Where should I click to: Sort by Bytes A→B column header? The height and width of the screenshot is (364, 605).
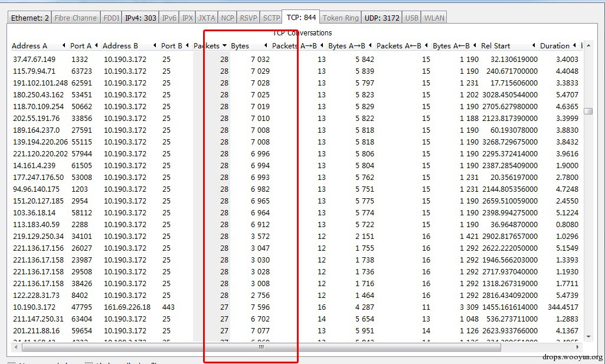[x=350, y=46]
